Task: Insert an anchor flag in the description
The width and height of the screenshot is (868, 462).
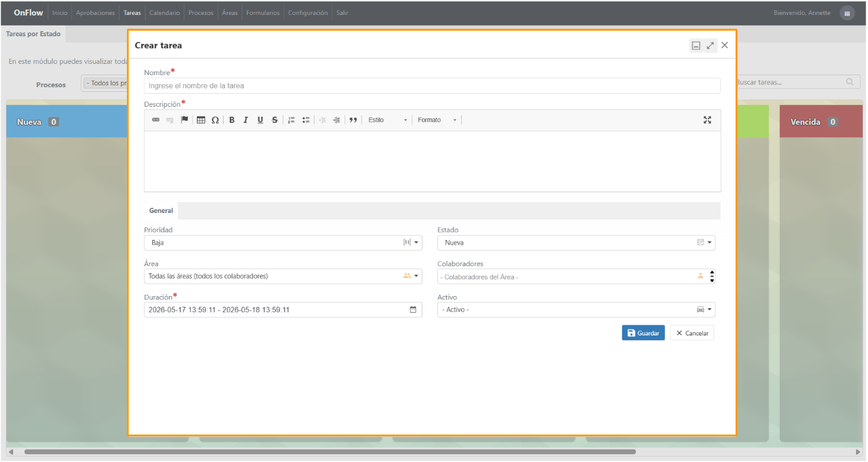Action: click(184, 120)
